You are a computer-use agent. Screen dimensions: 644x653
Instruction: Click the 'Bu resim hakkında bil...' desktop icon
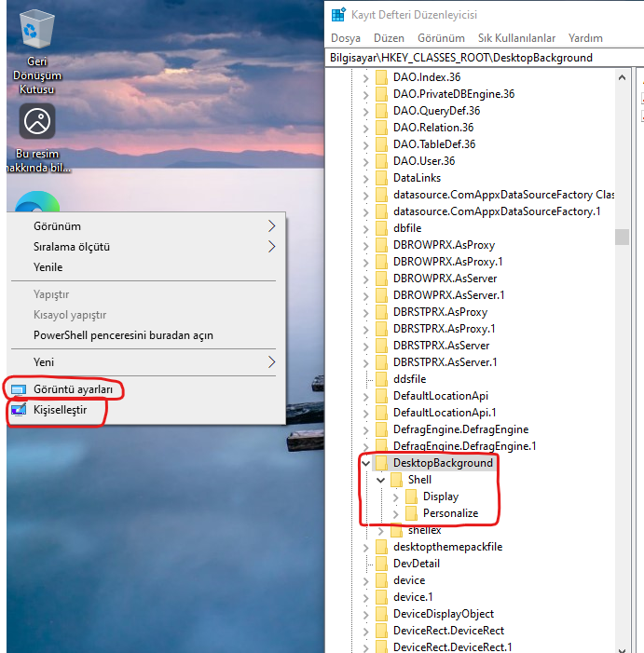point(37,138)
